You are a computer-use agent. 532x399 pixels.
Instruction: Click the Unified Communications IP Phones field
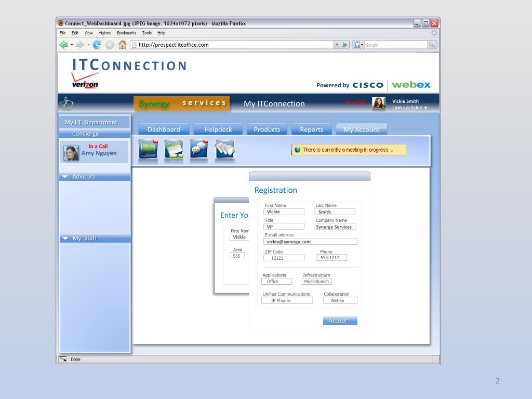(287, 300)
